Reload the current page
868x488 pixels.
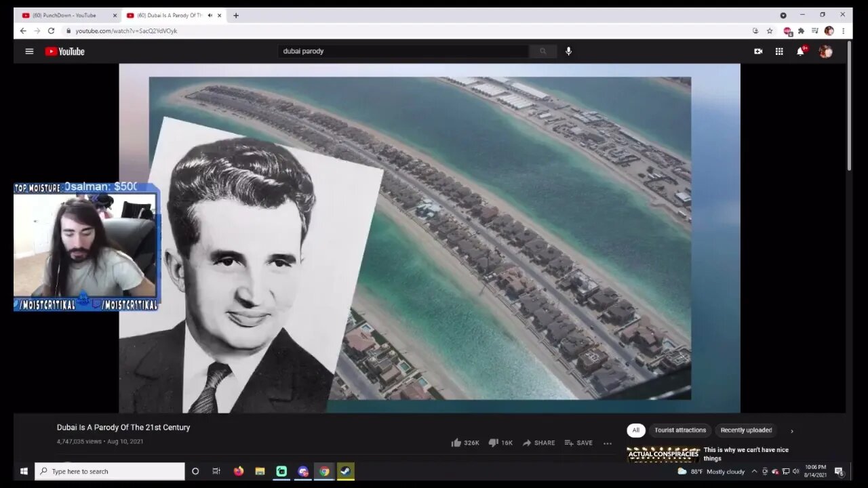point(51,30)
